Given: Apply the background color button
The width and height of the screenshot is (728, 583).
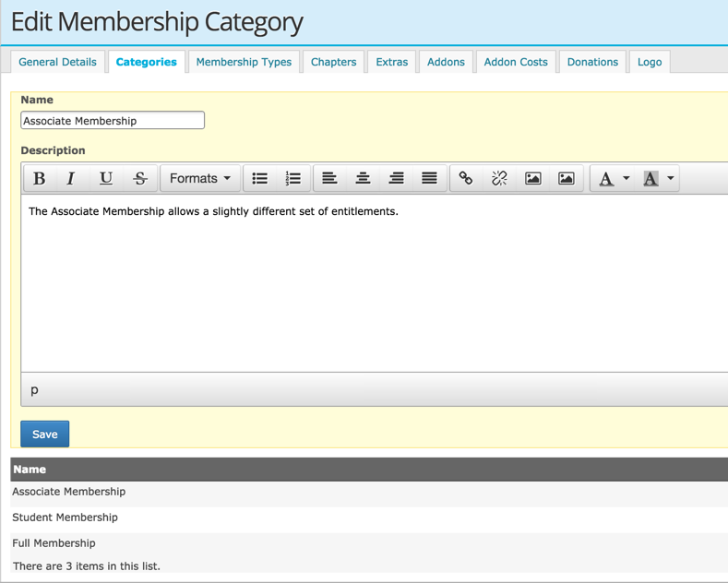Looking at the screenshot, I should (650, 178).
